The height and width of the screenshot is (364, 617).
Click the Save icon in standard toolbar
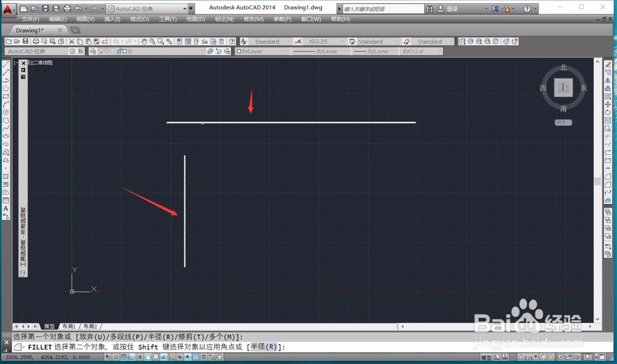click(x=25, y=41)
